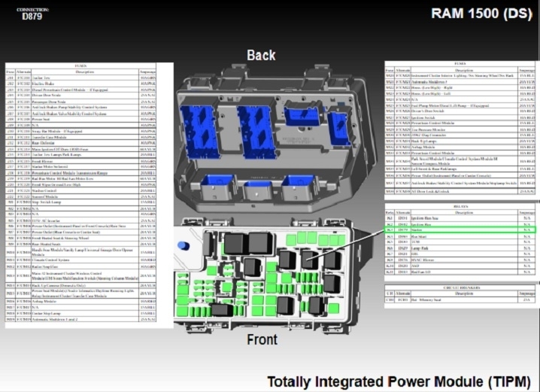The image size is (540, 392).
Task: Click the RAM 1500 (DS) title
Action: (x=481, y=14)
